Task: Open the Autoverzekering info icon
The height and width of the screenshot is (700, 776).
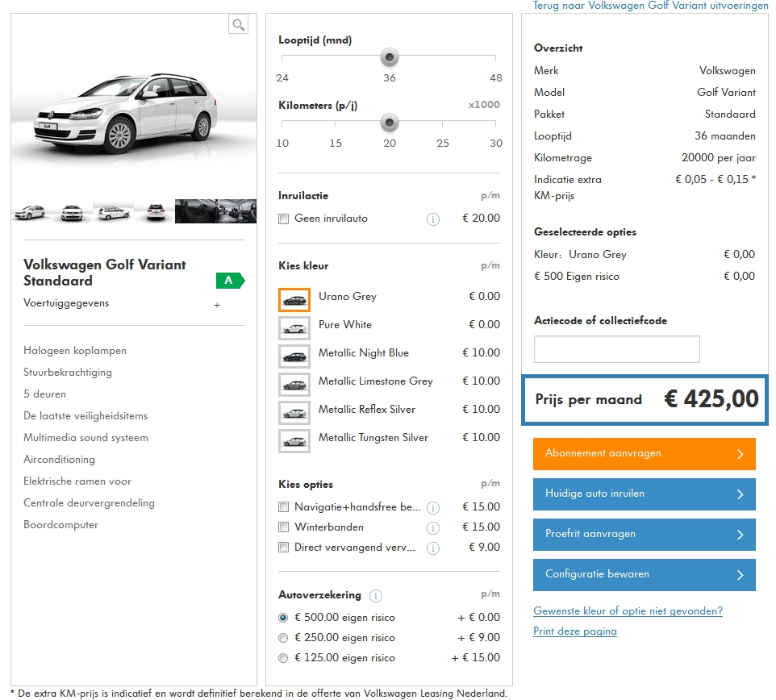Action: [x=376, y=596]
